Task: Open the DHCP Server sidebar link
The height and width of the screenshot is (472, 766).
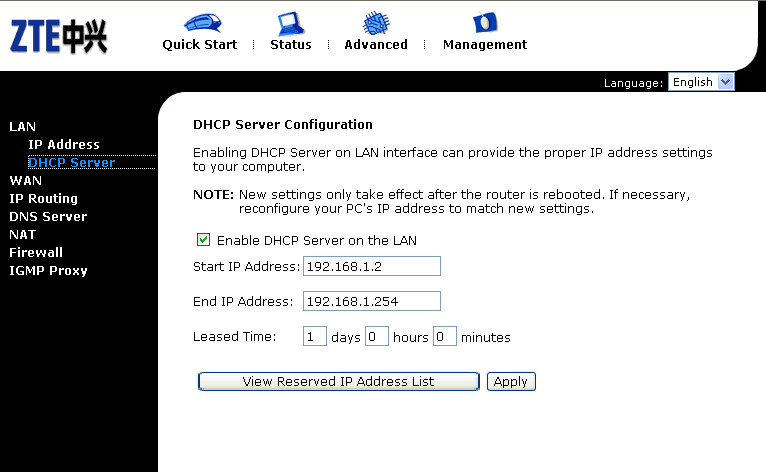Action: [72, 163]
